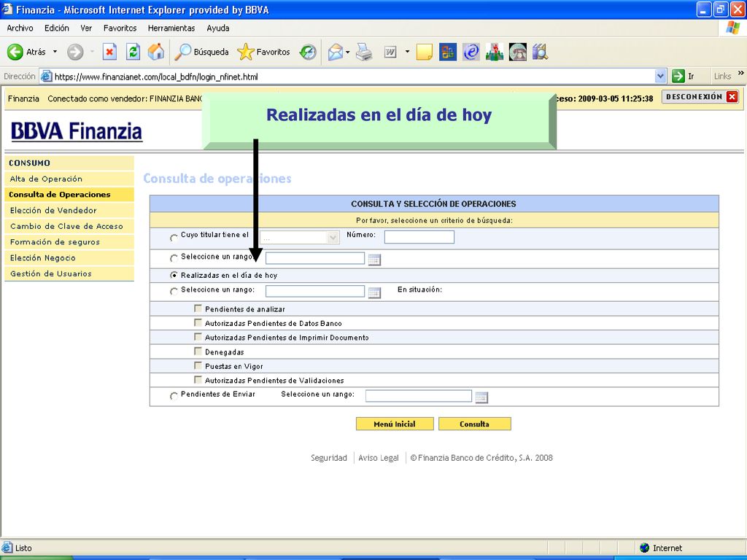
Task: Click the yellow 'Consulta' button
Action: [x=474, y=424]
